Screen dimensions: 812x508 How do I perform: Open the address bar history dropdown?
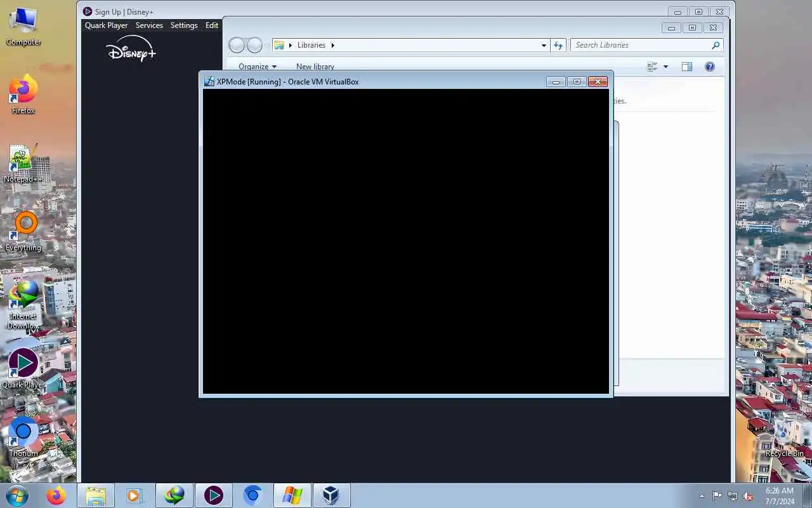(544, 45)
